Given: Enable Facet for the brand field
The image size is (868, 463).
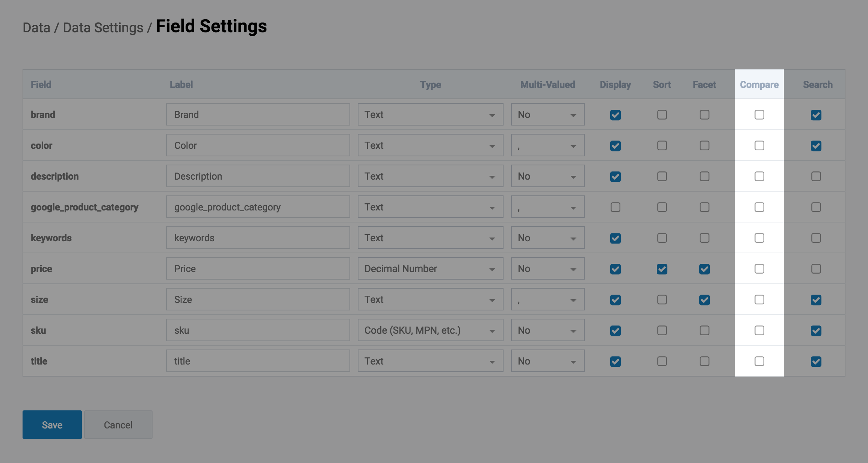Looking at the screenshot, I should [x=704, y=115].
